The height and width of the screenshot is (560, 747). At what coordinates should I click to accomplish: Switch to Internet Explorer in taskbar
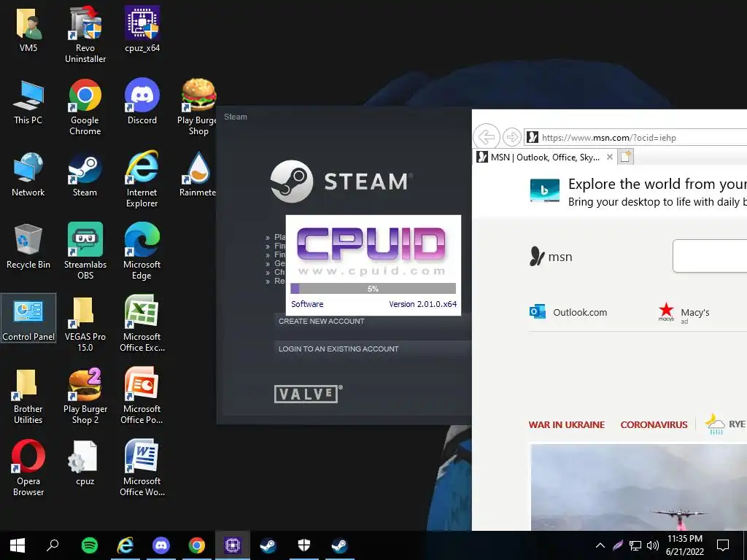[125, 545]
